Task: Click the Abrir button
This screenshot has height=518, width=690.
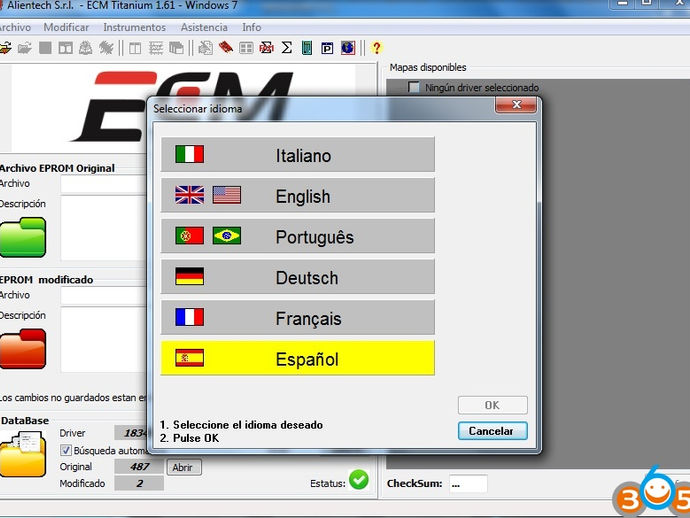Action: pyautogui.click(x=184, y=467)
